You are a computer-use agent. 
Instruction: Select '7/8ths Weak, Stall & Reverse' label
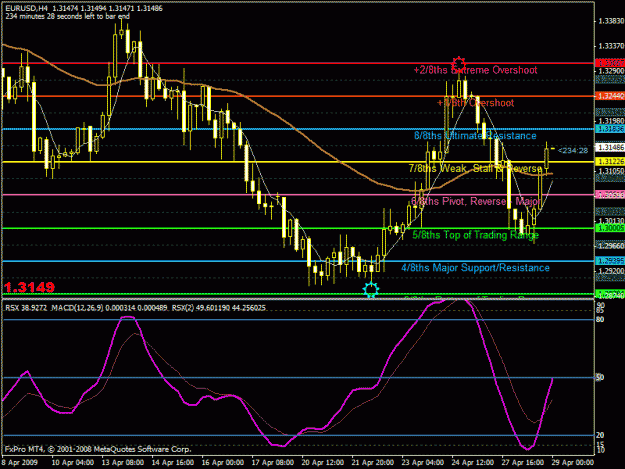pyautogui.click(x=475, y=169)
